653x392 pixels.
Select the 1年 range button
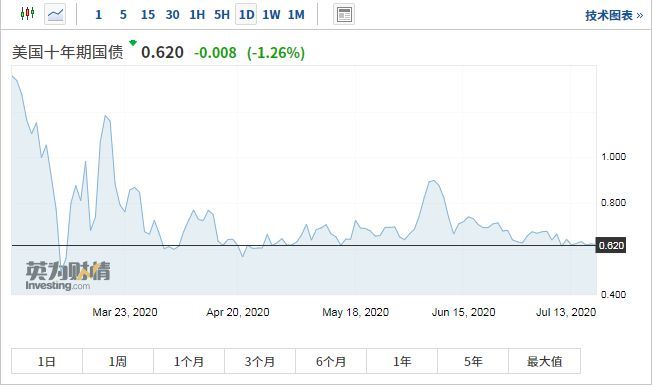click(x=402, y=361)
